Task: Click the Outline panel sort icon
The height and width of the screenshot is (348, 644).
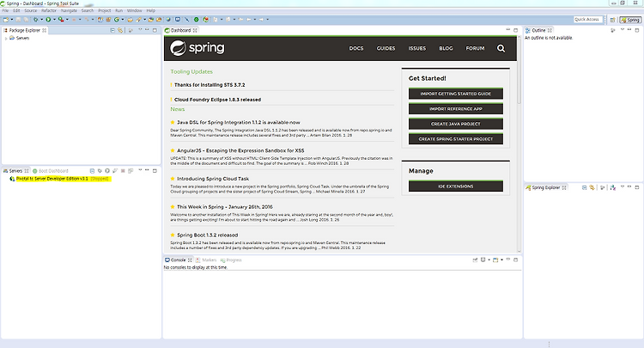Action: (x=613, y=30)
